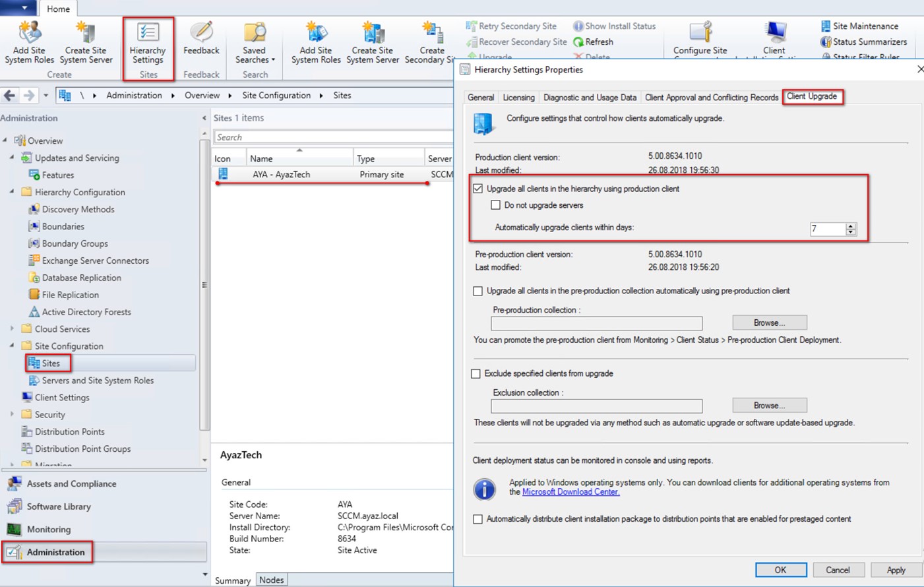Collapse the Hierarchy Configuration node
Screen dimensions: 924x587
tap(12, 192)
